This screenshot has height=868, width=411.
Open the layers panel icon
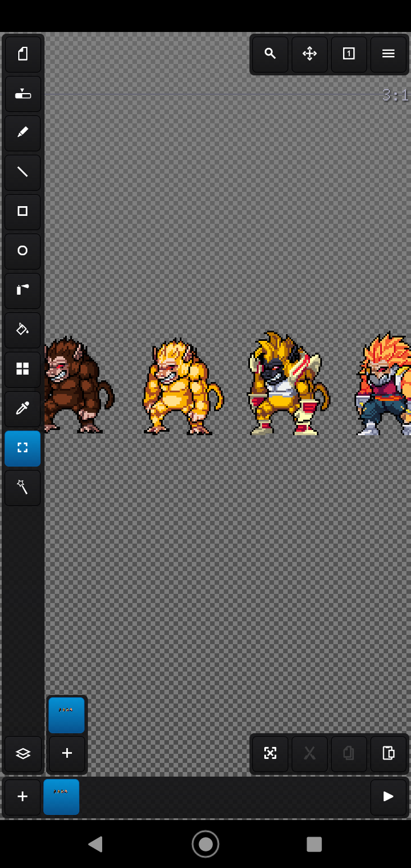click(x=23, y=754)
